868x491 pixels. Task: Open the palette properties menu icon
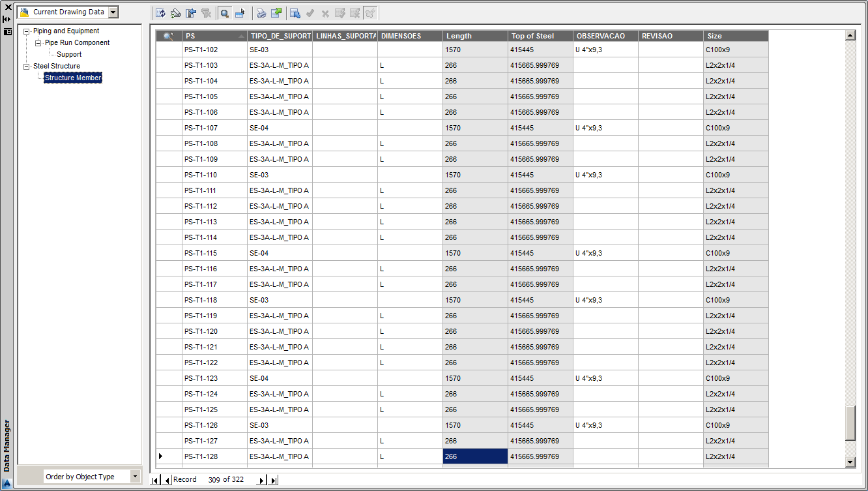[8, 31]
